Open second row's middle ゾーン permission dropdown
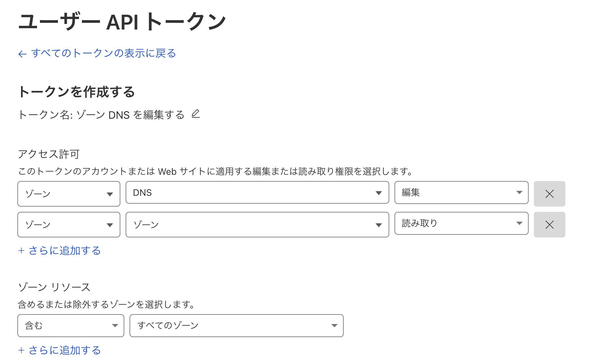608x364 pixels. (x=257, y=225)
